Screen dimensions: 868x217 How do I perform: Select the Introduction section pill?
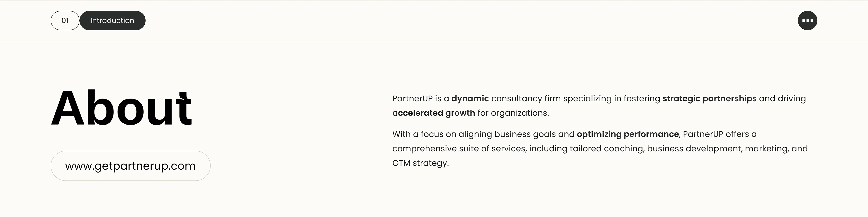point(112,21)
